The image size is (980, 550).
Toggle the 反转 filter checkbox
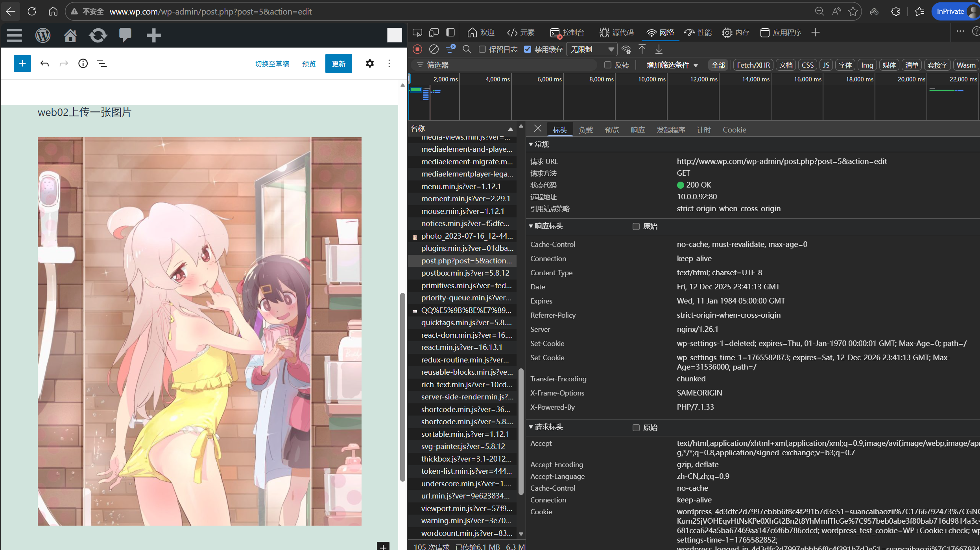pyautogui.click(x=608, y=65)
